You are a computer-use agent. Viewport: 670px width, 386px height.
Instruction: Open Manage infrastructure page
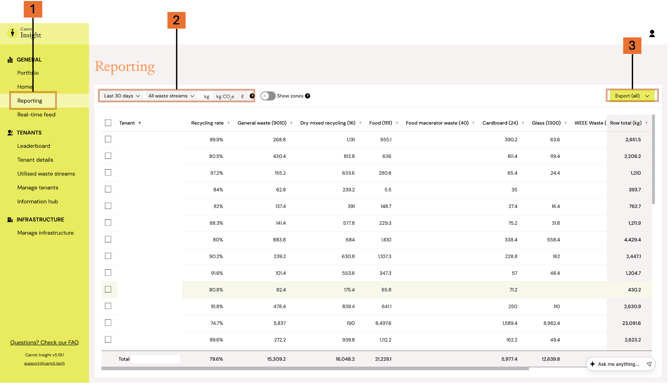pyautogui.click(x=45, y=233)
